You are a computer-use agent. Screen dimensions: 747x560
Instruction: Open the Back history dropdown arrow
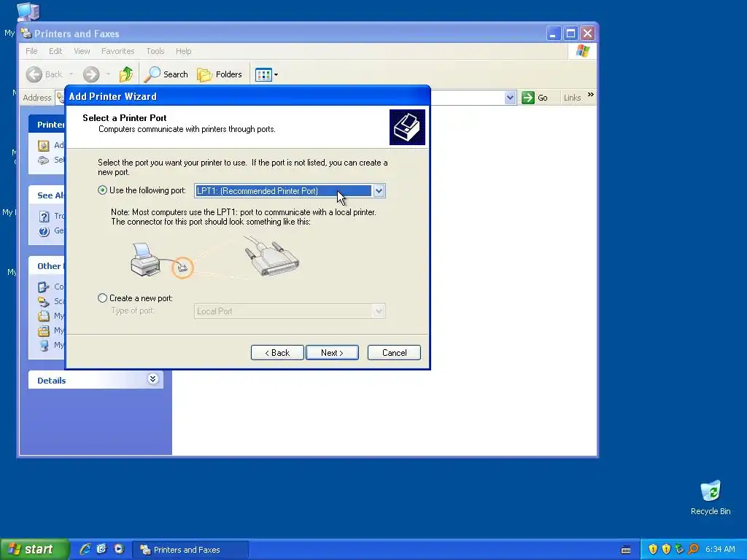(x=71, y=74)
